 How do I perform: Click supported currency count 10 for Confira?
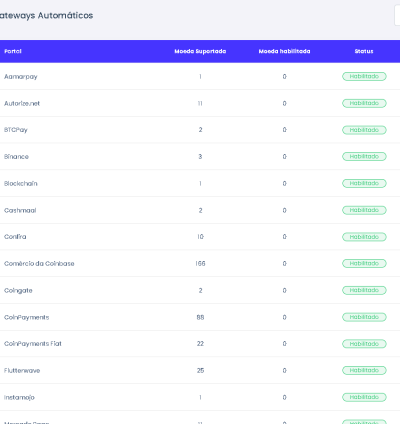(x=200, y=237)
